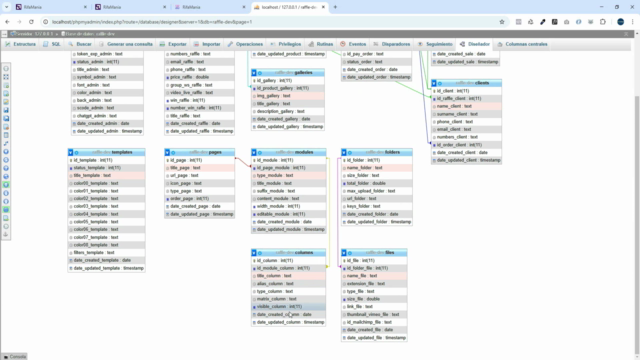Collapse the files table box
This screenshot has height=360, width=640.
coord(344,253)
